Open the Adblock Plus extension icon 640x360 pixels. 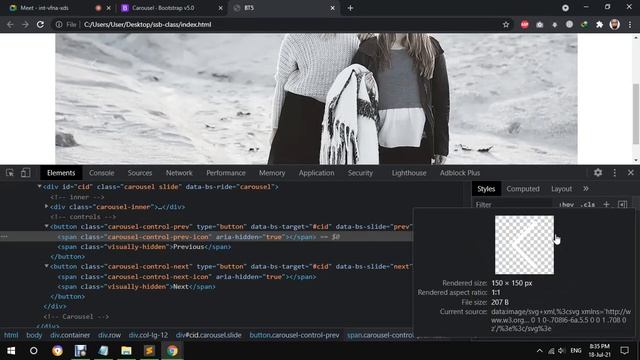[x=524, y=24]
